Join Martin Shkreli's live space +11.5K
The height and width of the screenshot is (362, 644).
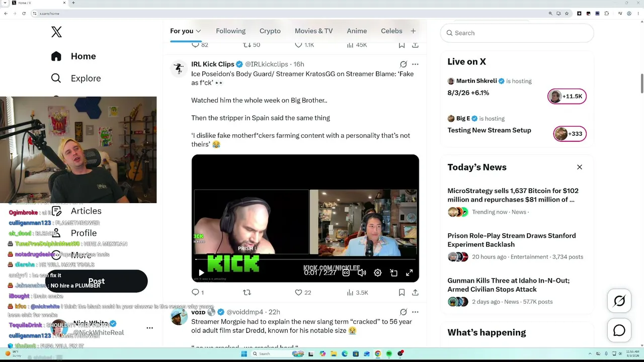click(567, 97)
